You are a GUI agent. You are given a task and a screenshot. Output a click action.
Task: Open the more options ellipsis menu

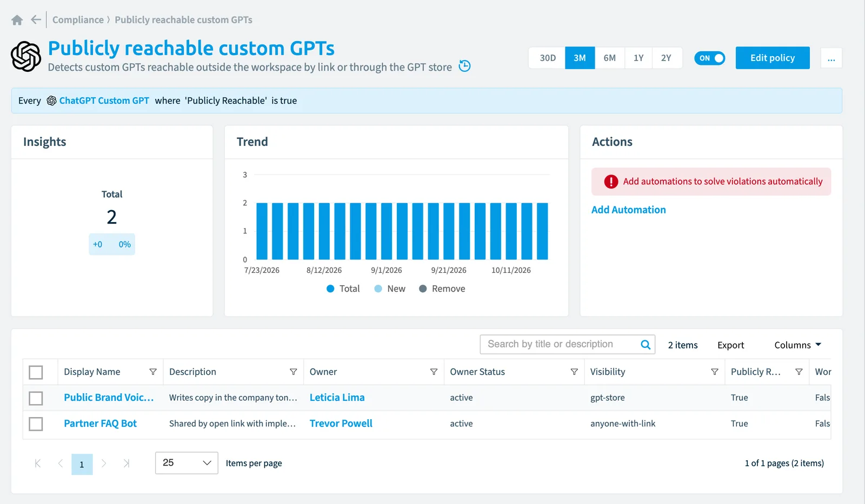[831, 58]
